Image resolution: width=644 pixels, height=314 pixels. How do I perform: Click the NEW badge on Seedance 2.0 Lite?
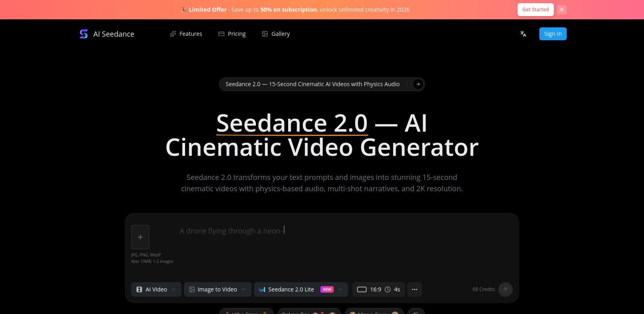pos(327,289)
